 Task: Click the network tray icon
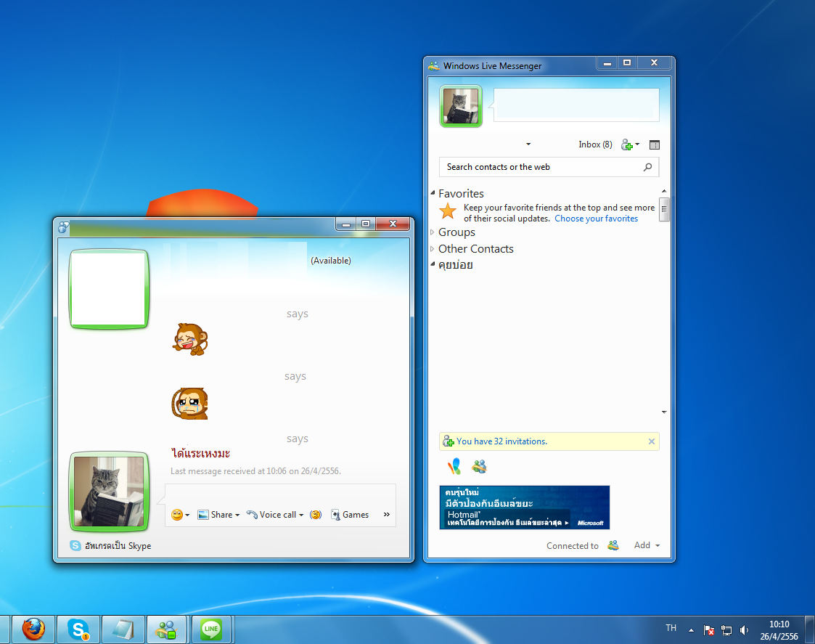point(726,630)
